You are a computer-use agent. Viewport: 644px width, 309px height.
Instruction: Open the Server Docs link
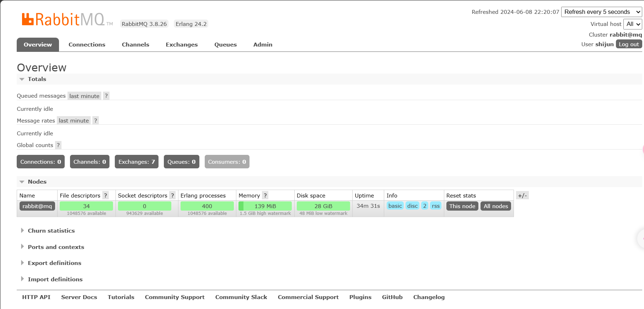pyautogui.click(x=79, y=297)
